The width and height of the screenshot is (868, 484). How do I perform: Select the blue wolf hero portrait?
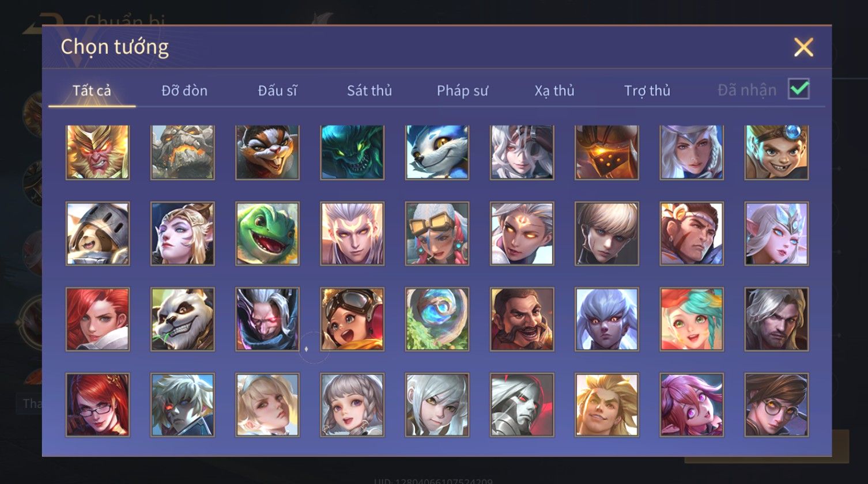[437, 152]
